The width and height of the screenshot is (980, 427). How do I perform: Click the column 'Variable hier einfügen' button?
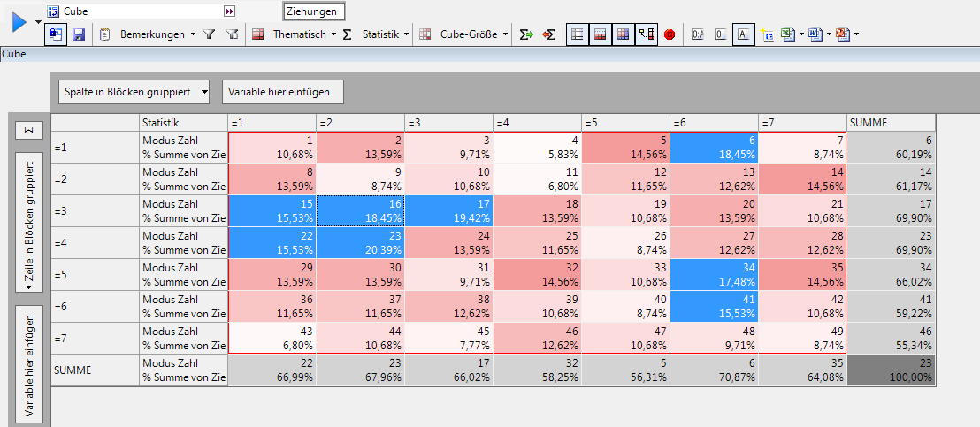click(282, 91)
